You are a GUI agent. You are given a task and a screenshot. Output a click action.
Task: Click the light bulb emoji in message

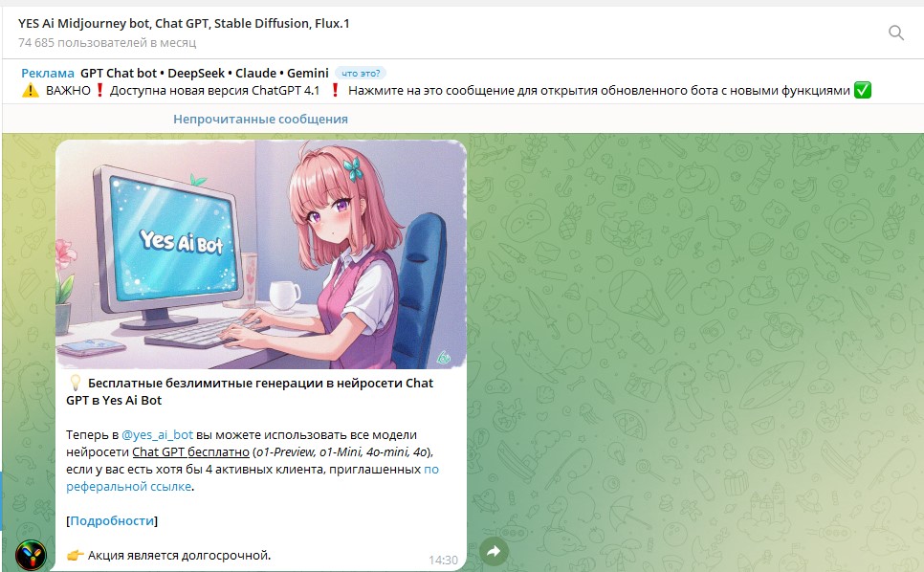coord(75,383)
